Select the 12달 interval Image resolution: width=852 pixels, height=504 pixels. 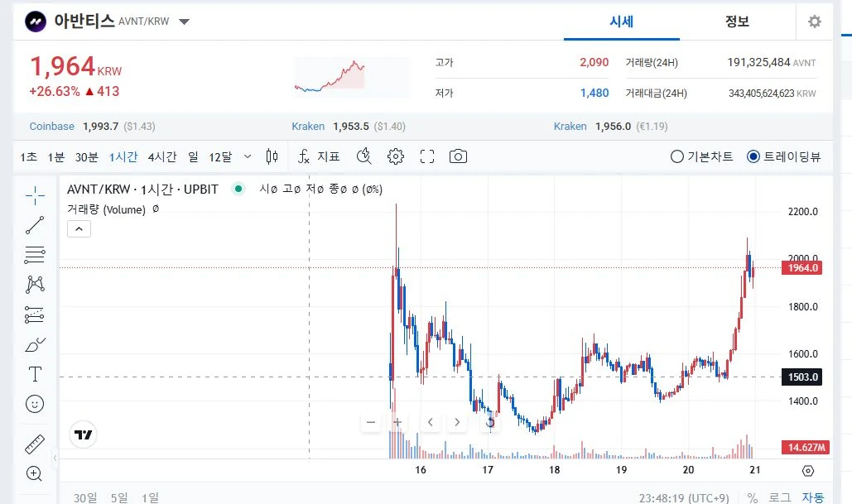click(220, 157)
